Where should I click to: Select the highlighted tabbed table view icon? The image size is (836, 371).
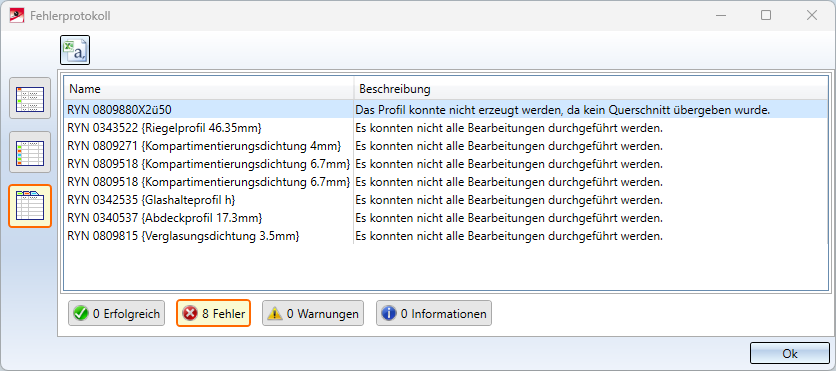(x=30, y=206)
